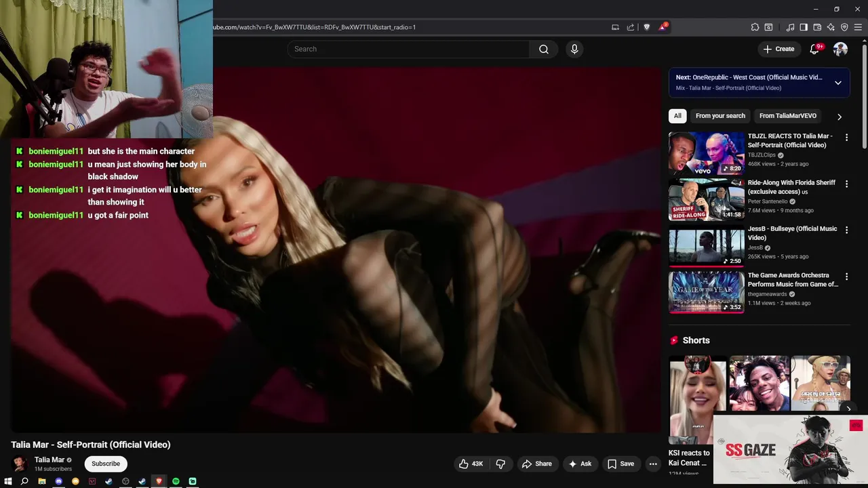Click Next: OneRepublic - West Coast title
Viewport: 868px width, 488px height.
(749, 77)
